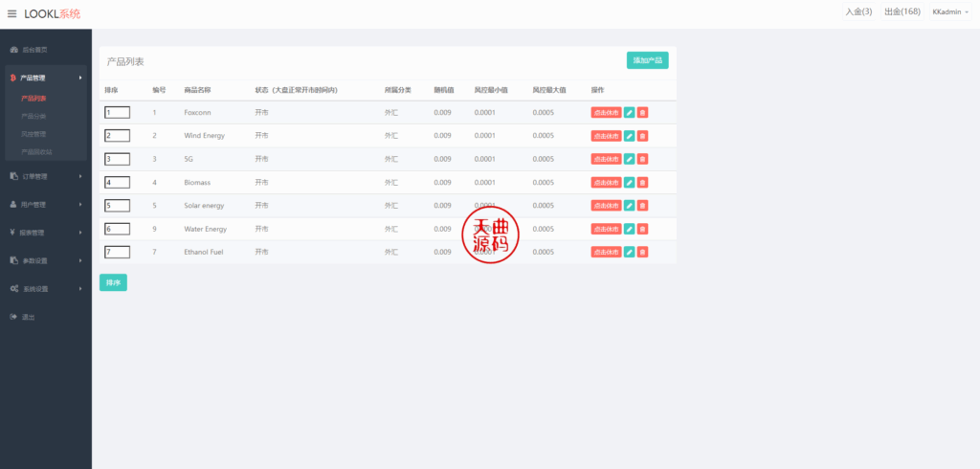Delete the Ethanol Fuel product

click(642, 252)
